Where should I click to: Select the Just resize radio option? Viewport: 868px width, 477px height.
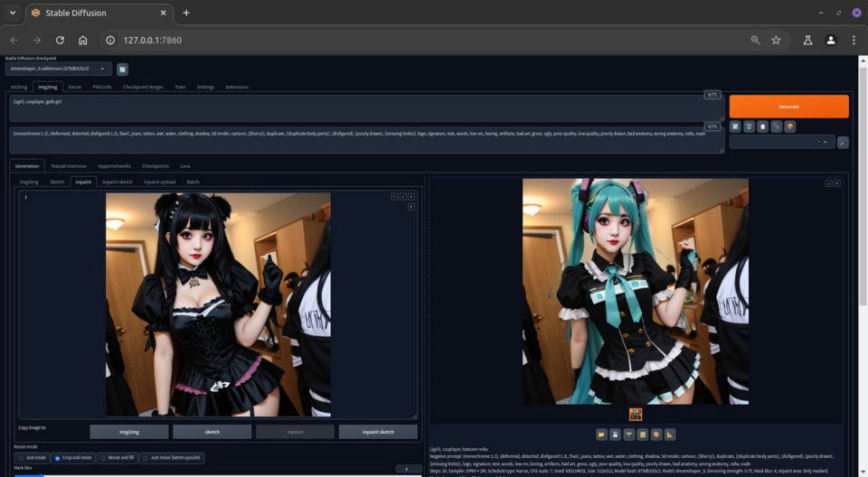coord(33,458)
